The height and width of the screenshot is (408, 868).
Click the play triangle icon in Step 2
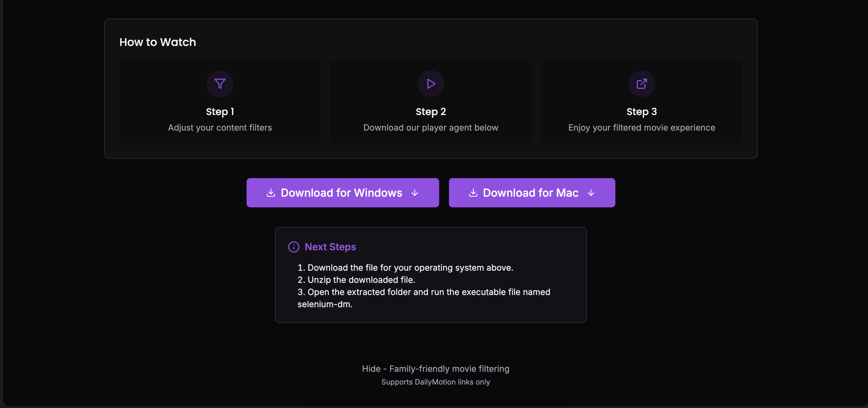[431, 83]
